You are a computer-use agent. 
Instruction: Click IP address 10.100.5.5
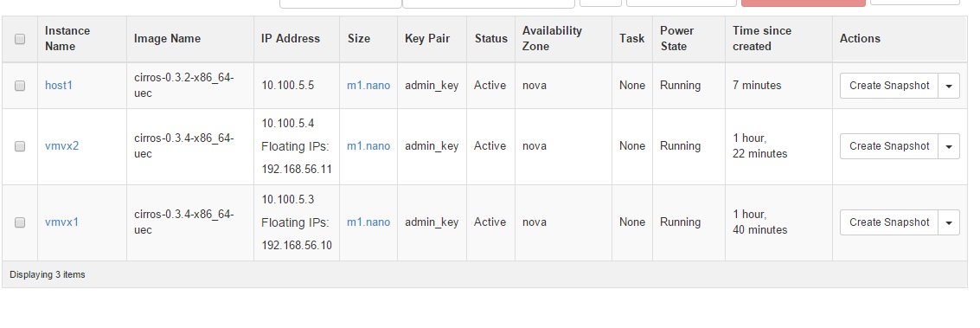[x=287, y=86]
